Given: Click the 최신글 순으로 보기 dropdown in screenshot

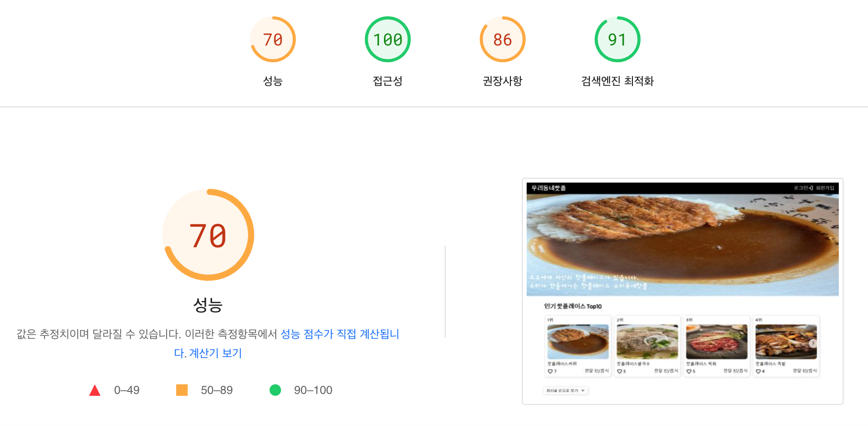Looking at the screenshot, I should point(565,391).
